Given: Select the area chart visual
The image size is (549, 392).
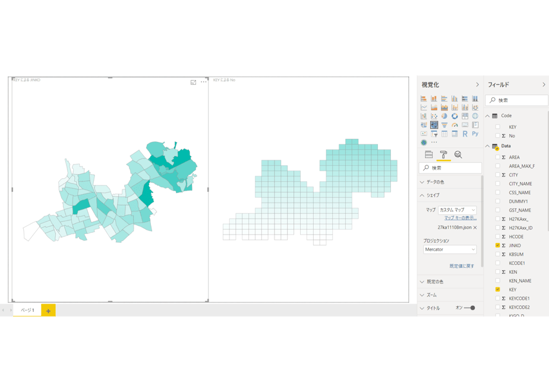Looking at the screenshot, I should click(x=434, y=107).
